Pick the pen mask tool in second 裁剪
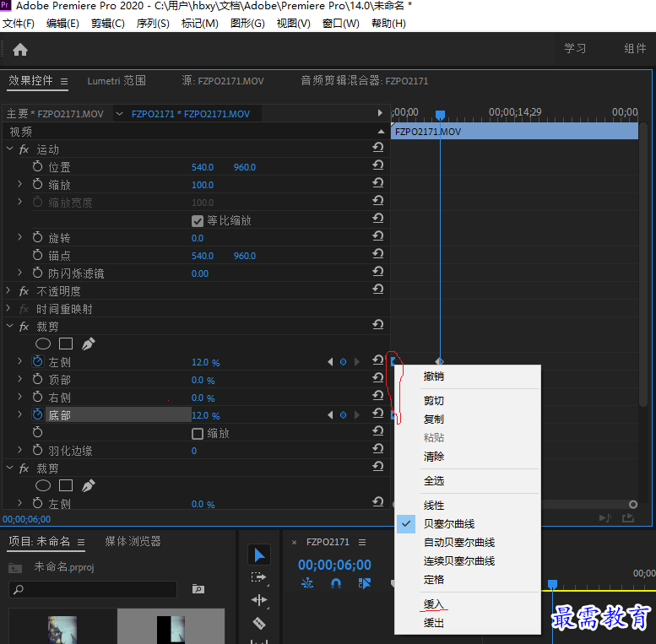 point(88,485)
